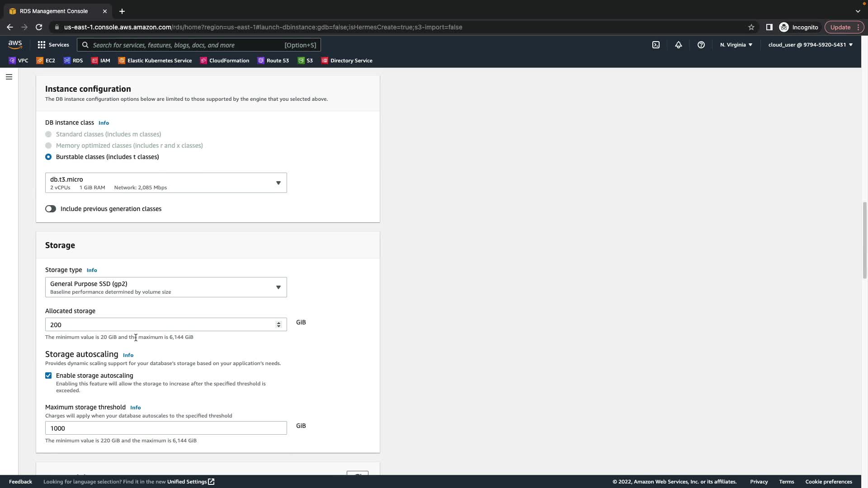The width and height of the screenshot is (868, 488).
Task: Open the cloud_user account menu
Action: click(x=810, y=45)
